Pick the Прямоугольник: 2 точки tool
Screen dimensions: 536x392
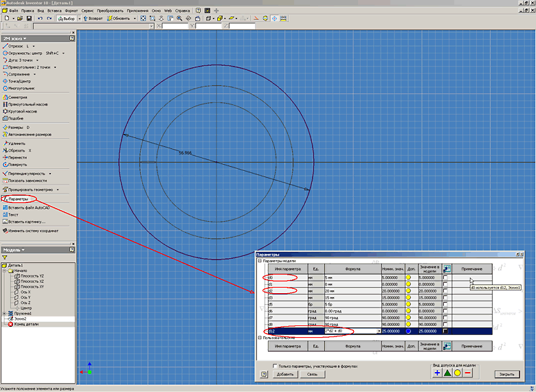26,67
